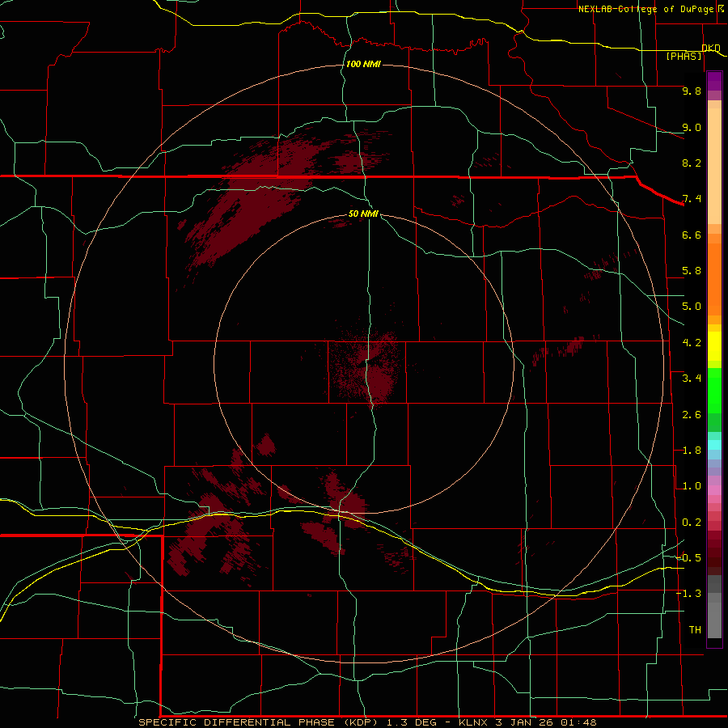The width and height of the screenshot is (728, 728).
Task: Click the TH label at the scale bottom
Action: coord(695,629)
